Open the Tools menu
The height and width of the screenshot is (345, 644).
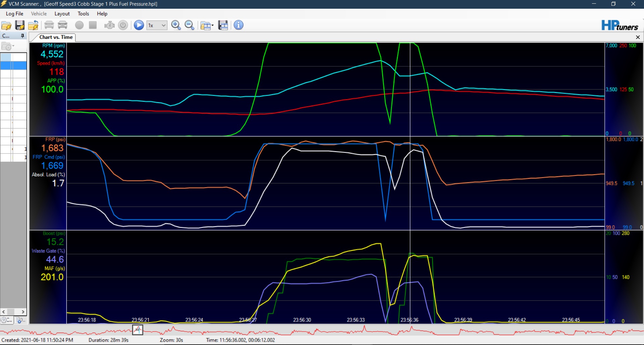(83, 14)
